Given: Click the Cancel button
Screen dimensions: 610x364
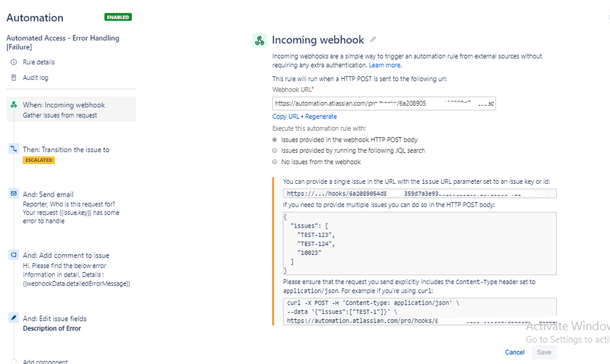Looking at the screenshot, I should pyautogui.click(x=514, y=352).
